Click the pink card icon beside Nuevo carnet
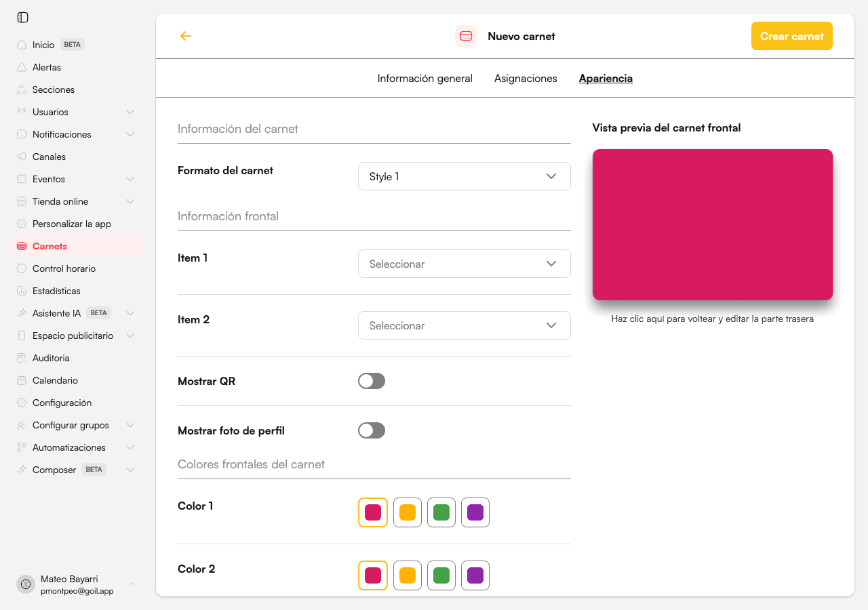Image resolution: width=868 pixels, height=610 pixels. [466, 36]
